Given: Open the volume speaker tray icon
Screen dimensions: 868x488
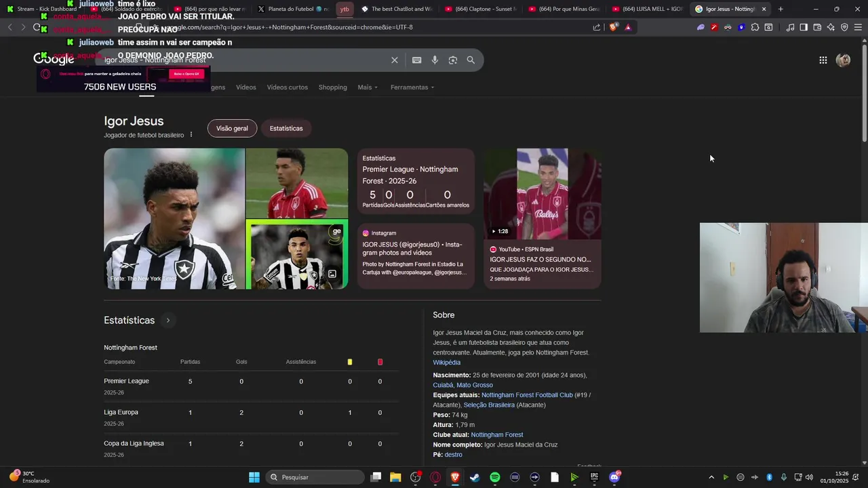Looking at the screenshot, I should tap(809, 477).
